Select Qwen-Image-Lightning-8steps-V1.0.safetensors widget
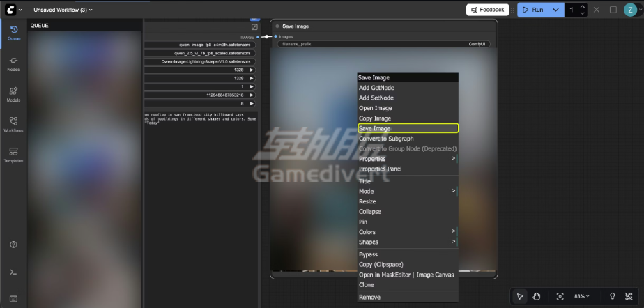Image resolution: width=644 pixels, height=308 pixels. coord(200,61)
